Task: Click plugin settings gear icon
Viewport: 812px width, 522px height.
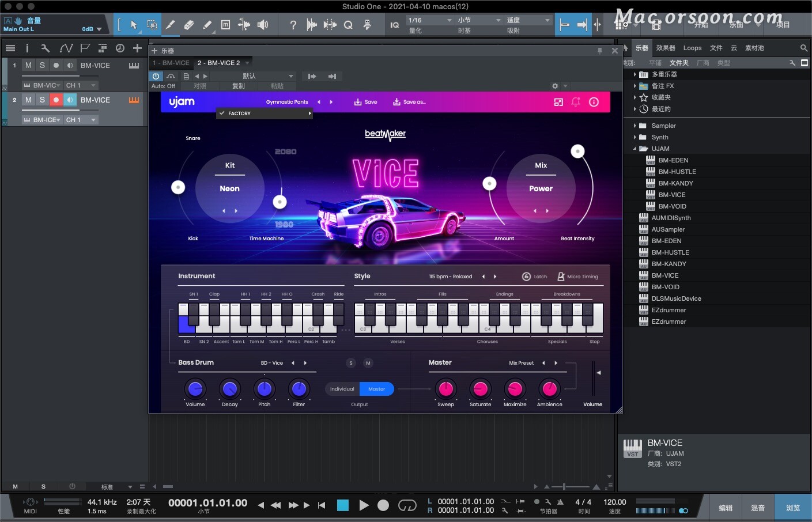Action: point(555,86)
